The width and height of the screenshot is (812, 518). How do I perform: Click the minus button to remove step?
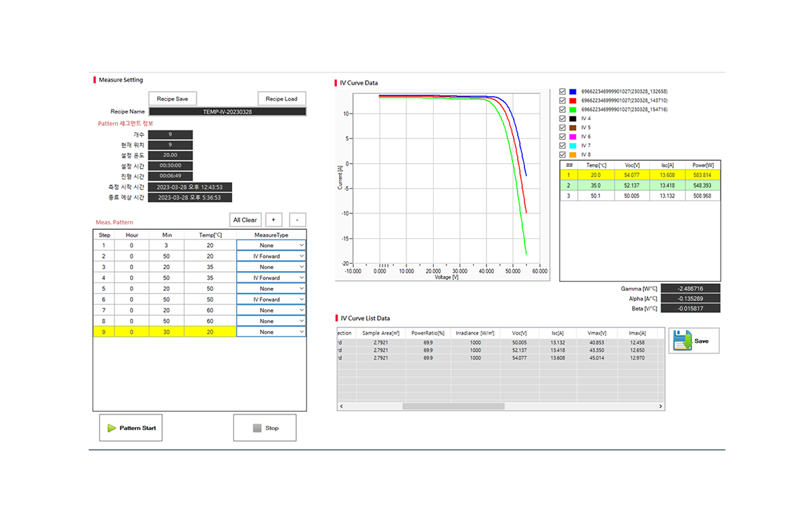coord(297,220)
